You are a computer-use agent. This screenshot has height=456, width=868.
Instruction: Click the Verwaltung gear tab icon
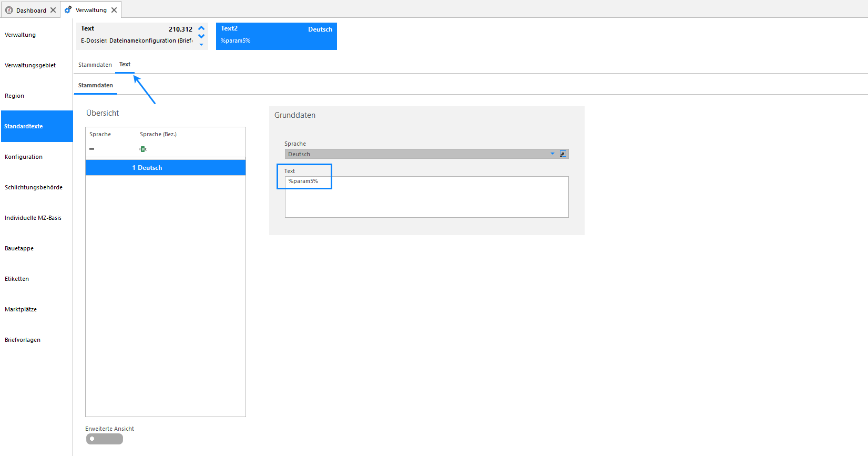[68, 9]
